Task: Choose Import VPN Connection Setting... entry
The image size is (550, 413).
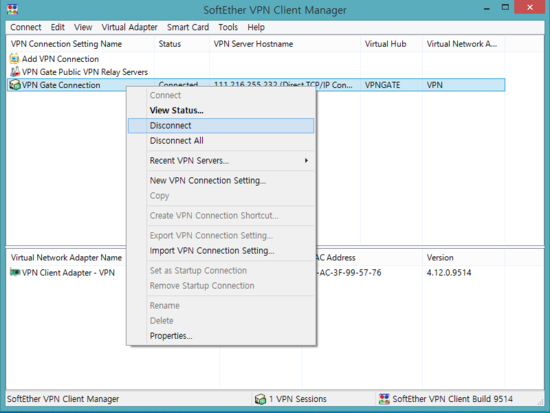Action: [x=221, y=251]
